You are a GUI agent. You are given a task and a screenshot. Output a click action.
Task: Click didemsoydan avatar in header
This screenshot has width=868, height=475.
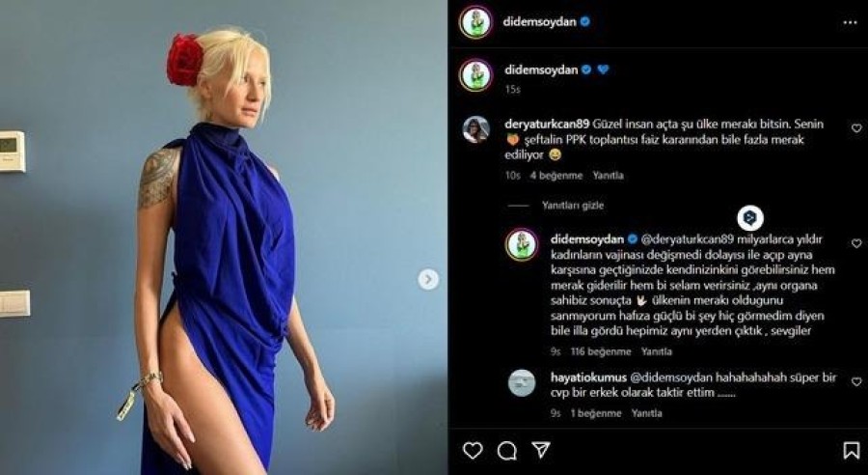coord(475,22)
